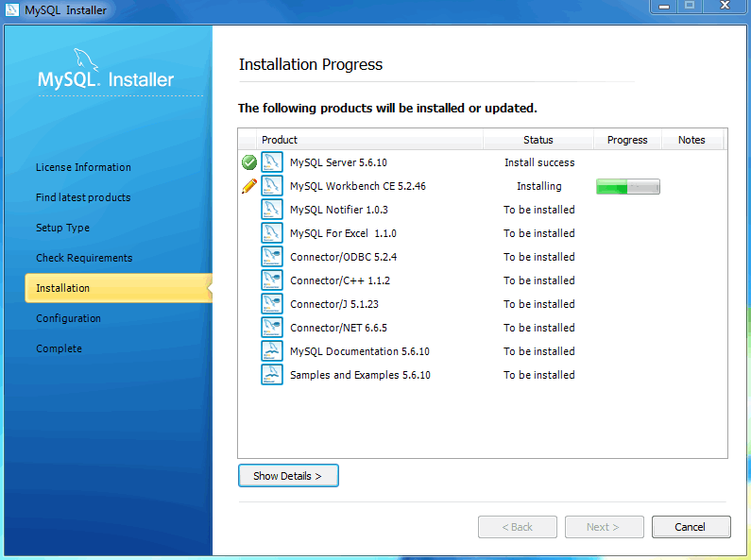Select Find latest products step
Image resolution: width=751 pixels, height=560 pixels.
[83, 197]
